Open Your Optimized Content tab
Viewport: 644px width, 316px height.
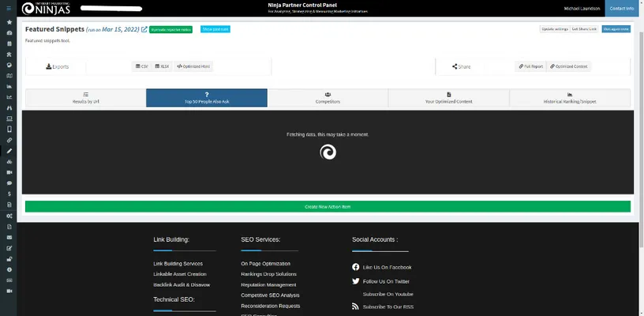tap(448, 98)
